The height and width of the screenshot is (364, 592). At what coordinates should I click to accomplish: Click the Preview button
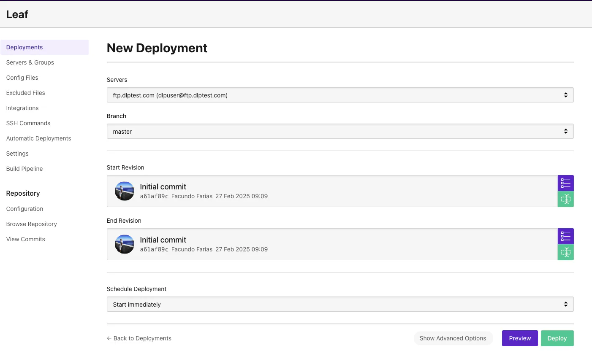pos(520,338)
